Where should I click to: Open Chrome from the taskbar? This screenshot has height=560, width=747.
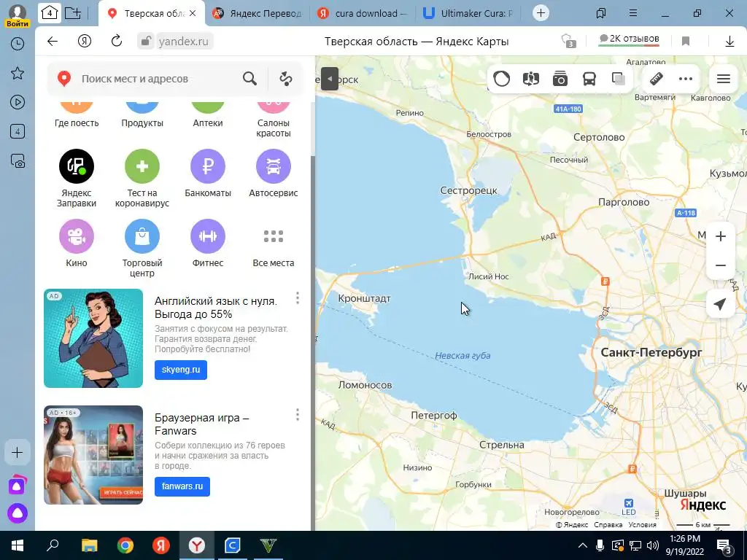125,545
